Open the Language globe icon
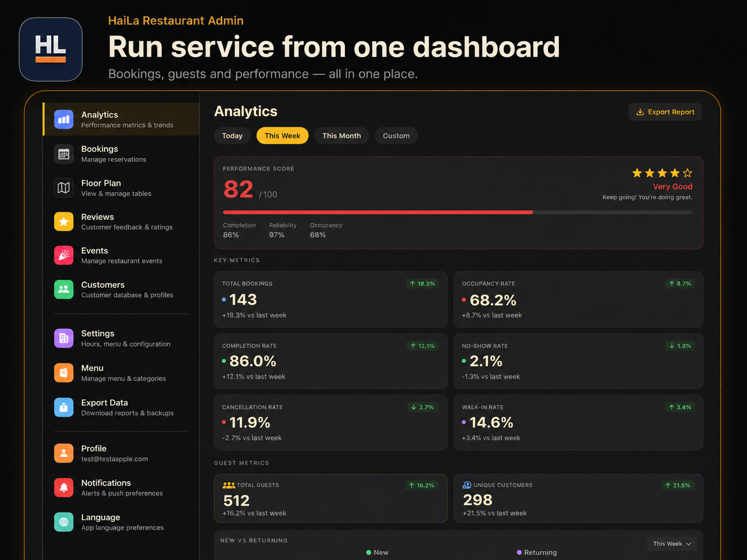The width and height of the screenshot is (747, 560). (x=63, y=522)
